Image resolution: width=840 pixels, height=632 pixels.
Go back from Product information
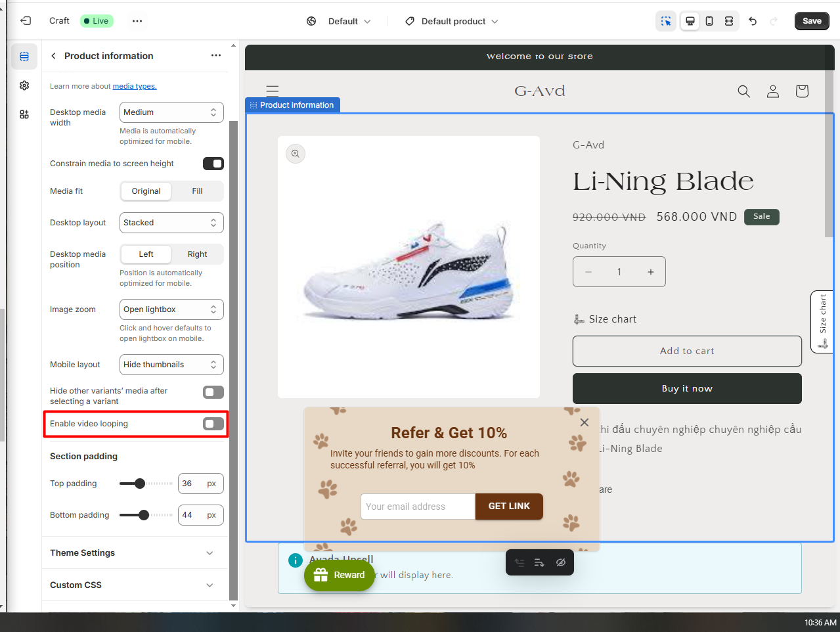point(53,56)
